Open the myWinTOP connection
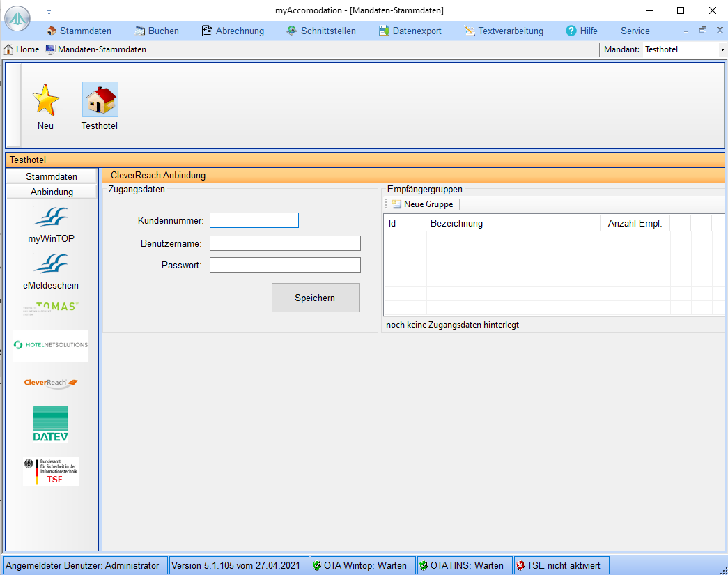This screenshot has width=728, height=575. tap(51, 218)
